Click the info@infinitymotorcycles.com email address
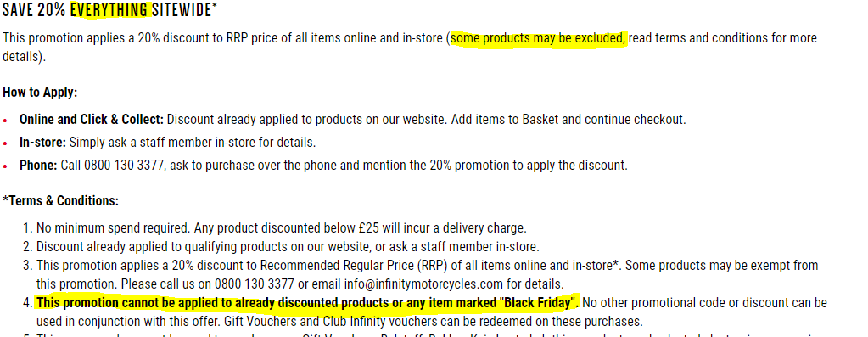868x337 pixels. [425, 284]
